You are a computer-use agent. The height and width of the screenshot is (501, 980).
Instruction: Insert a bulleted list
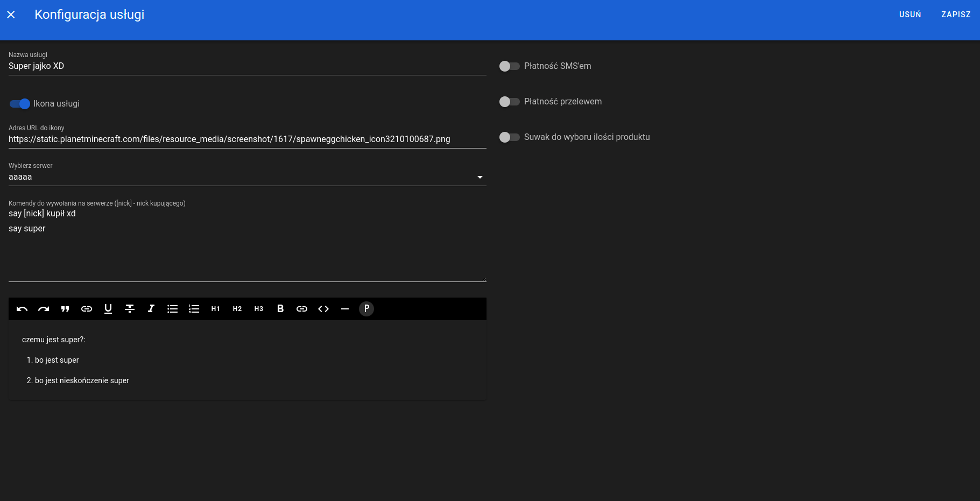173,309
